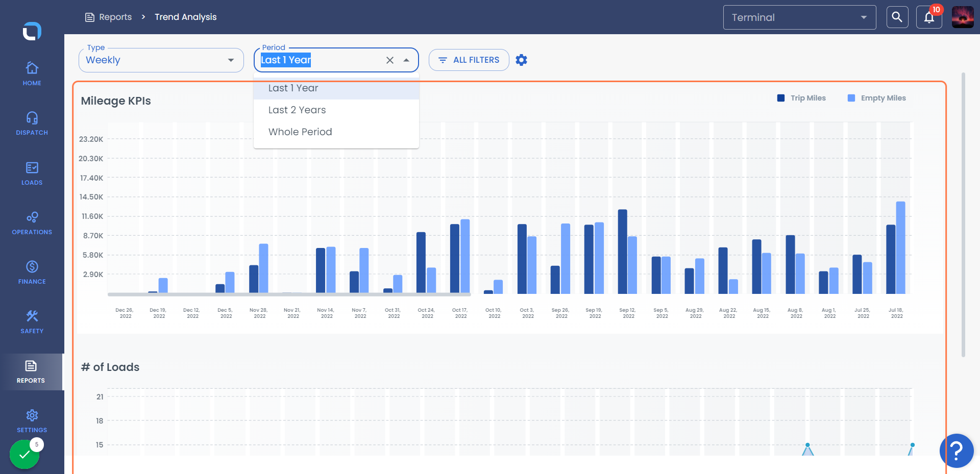Click the app logo in sidebar
The width and height of the screenshot is (980, 474).
tap(32, 31)
